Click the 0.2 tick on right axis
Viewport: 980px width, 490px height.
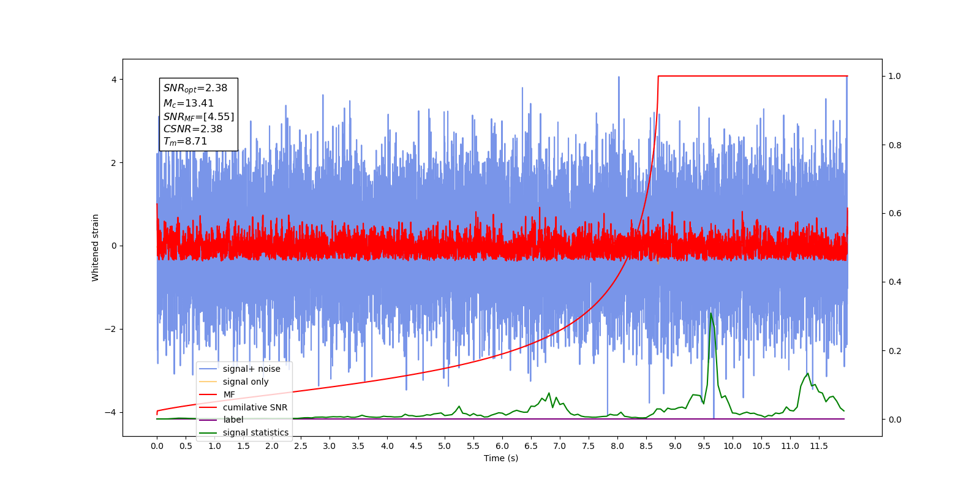pyautogui.click(x=895, y=351)
